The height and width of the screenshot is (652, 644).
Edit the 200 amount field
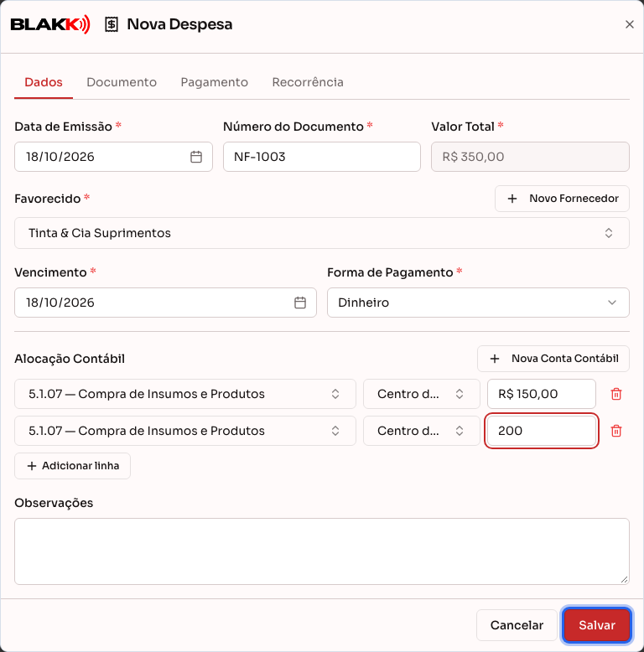(x=541, y=431)
